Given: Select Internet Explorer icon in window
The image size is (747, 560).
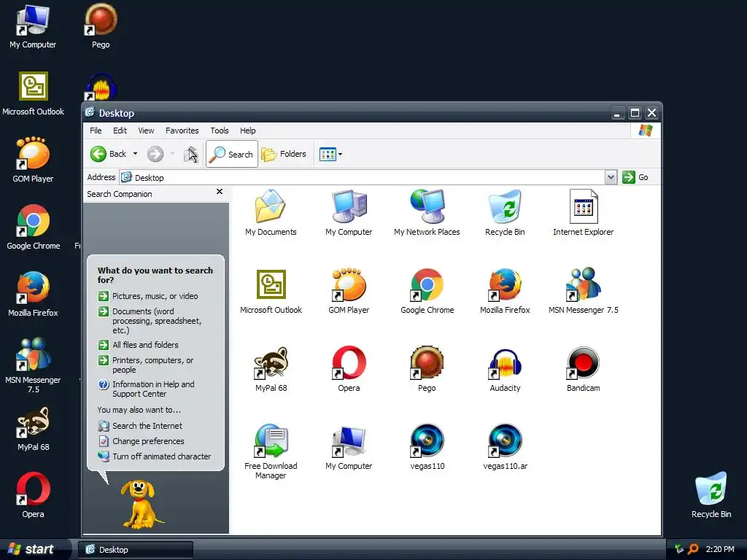Looking at the screenshot, I should 583,206.
